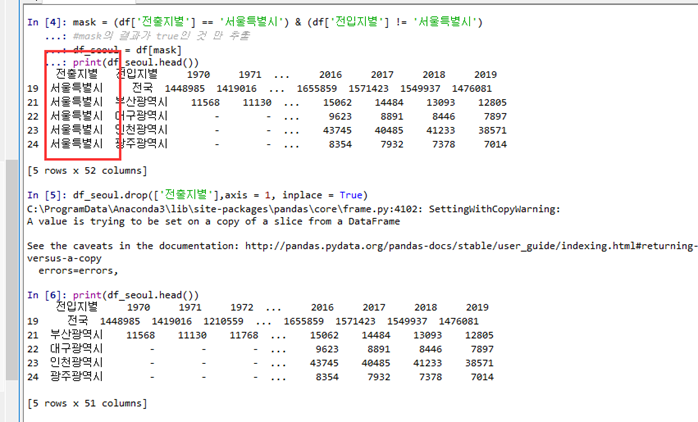Click df_seoul.drop in the In [5] line
Image resolution: width=698 pixels, height=422 pixels.
pos(110,195)
